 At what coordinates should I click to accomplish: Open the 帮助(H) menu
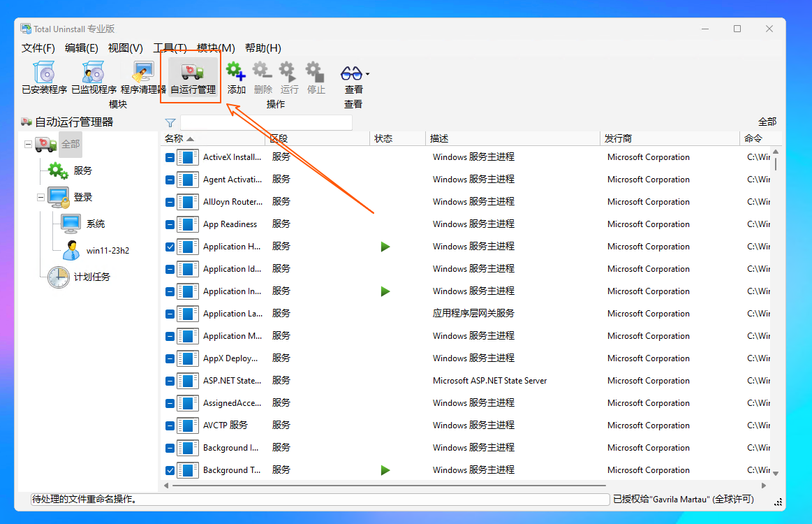[x=263, y=48]
